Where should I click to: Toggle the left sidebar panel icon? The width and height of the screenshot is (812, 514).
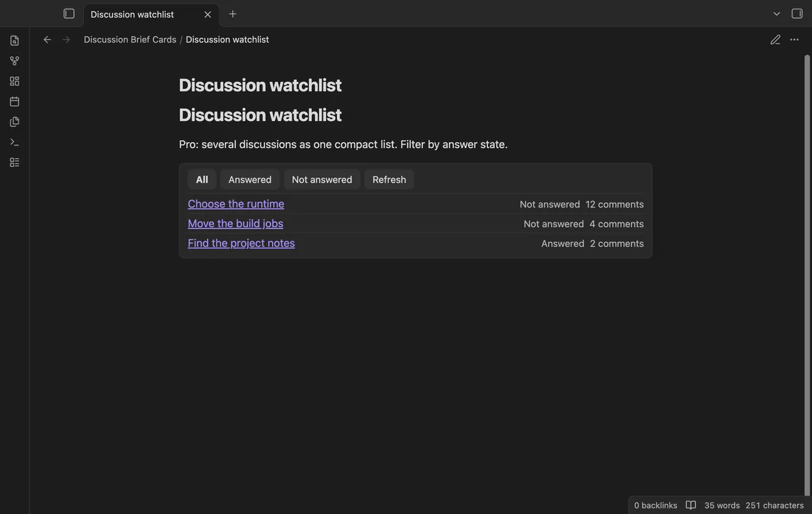(x=69, y=14)
